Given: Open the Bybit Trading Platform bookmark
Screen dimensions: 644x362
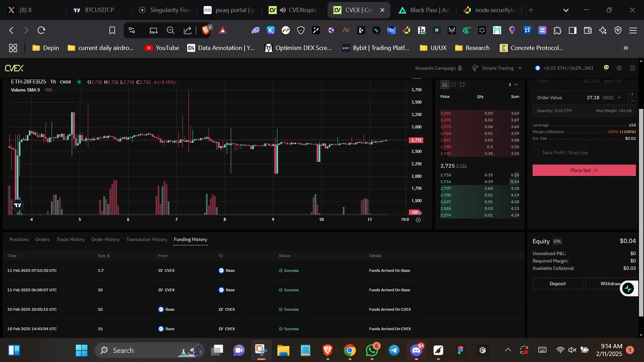Looking at the screenshot, I should pyautogui.click(x=375, y=48).
